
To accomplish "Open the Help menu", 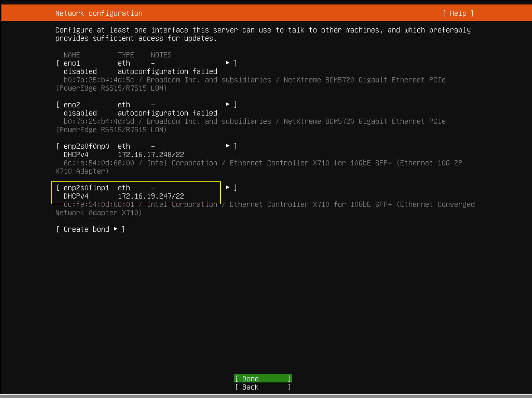I will click(x=458, y=13).
